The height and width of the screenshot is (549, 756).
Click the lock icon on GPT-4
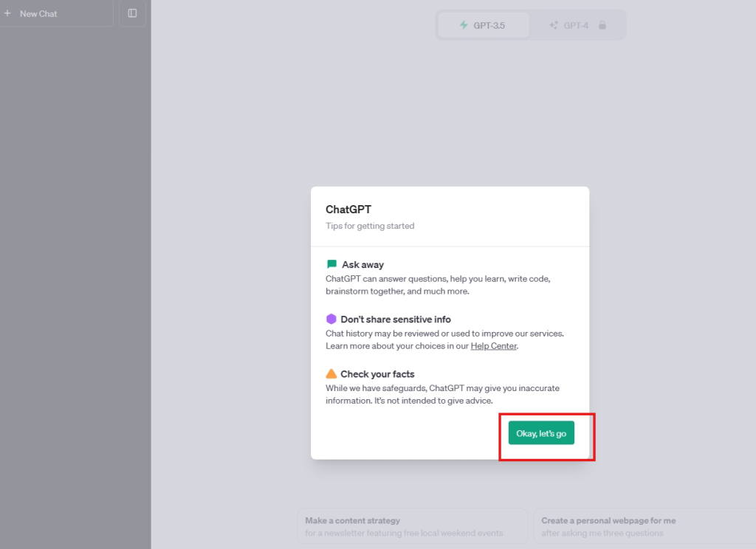pyautogui.click(x=602, y=25)
